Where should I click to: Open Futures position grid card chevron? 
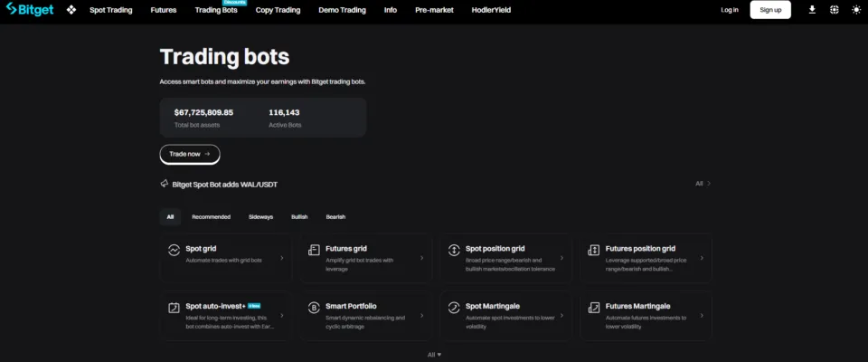pyautogui.click(x=702, y=258)
